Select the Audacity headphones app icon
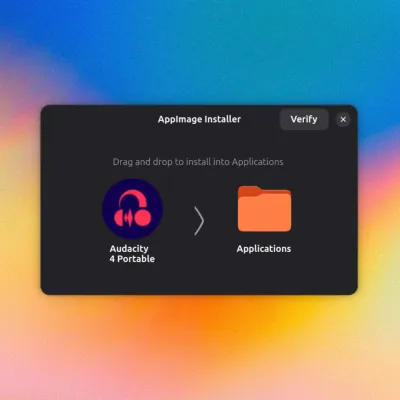Viewport: 400px width, 400px height. tap(132, 209)
